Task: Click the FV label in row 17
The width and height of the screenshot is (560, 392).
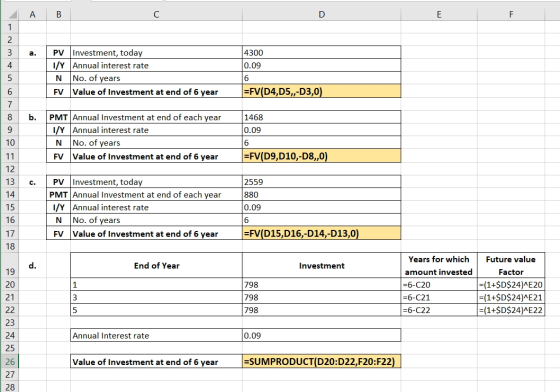Action: pyautogui.click(x=59, y=234)
